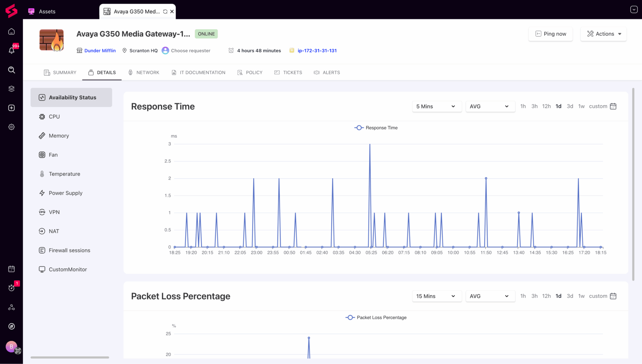Open Packet Loss AVG aggregation dropdown
Viewport: 642px width, 364px height.
pos(490,296)
